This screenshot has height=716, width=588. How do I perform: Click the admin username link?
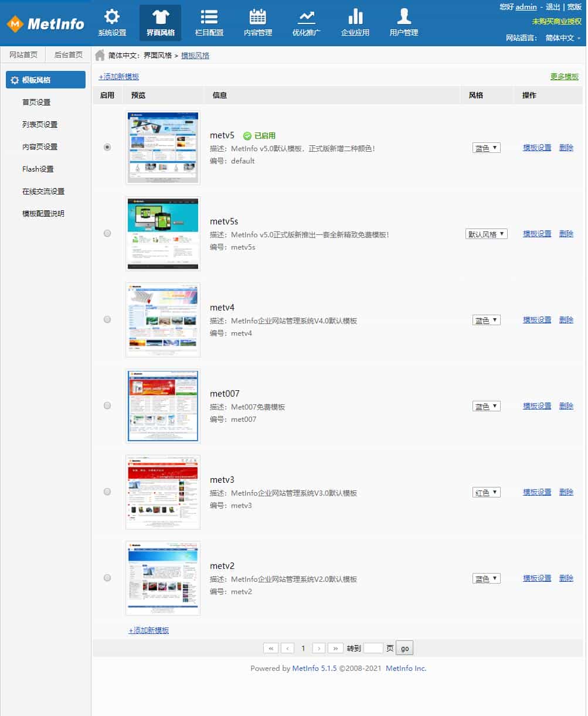tap(526, 7)
